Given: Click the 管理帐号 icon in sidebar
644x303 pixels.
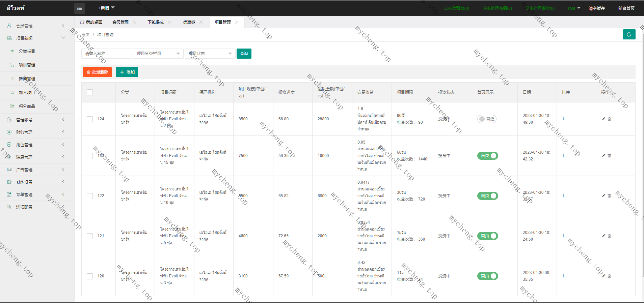Looking at the screenshot, I should tap(9, 120).
